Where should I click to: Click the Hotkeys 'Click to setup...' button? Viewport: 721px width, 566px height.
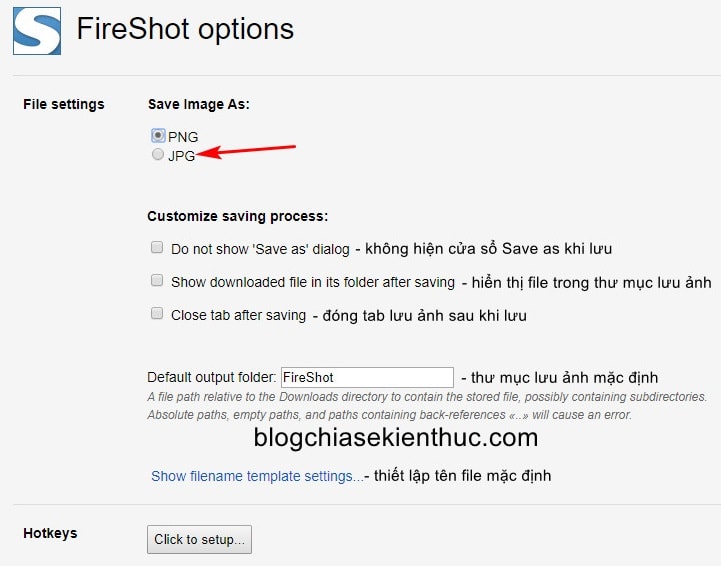199,539
